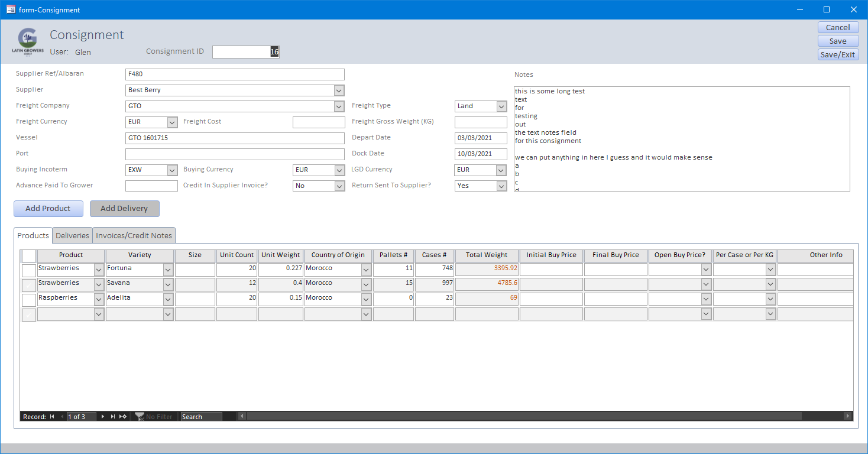Click the Dock Date field

481,154
